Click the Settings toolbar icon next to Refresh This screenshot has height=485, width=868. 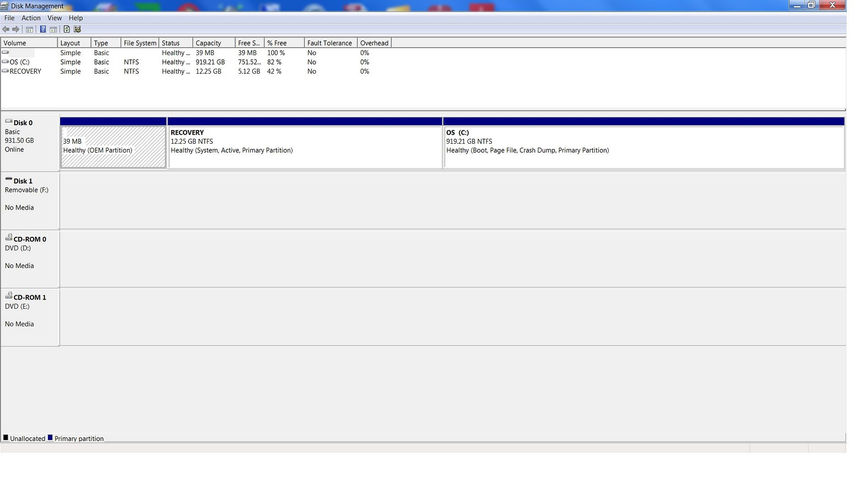point(77,29)
